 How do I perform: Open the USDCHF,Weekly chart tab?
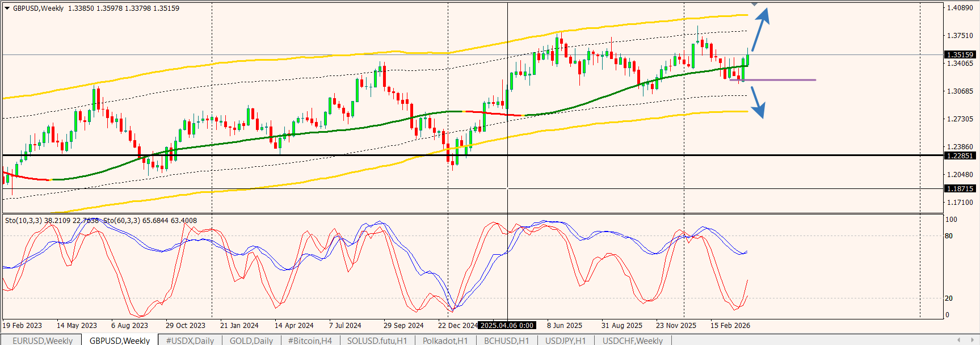(633, 340)
